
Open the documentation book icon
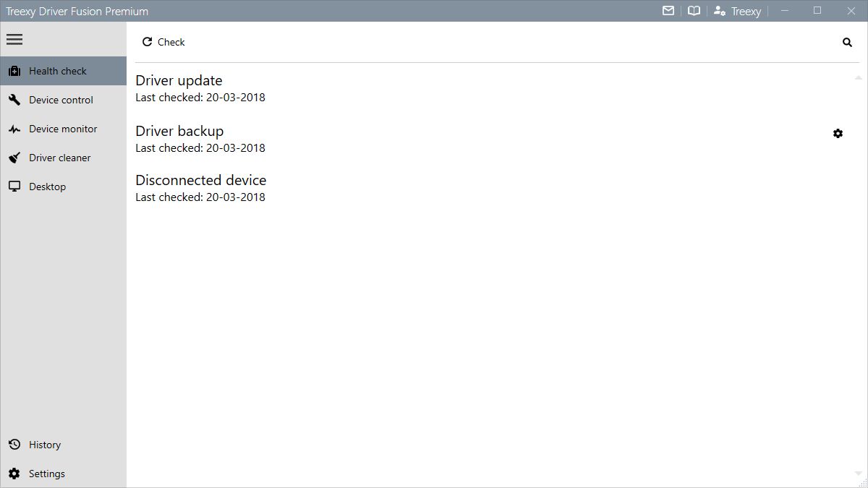pos(694,11)
